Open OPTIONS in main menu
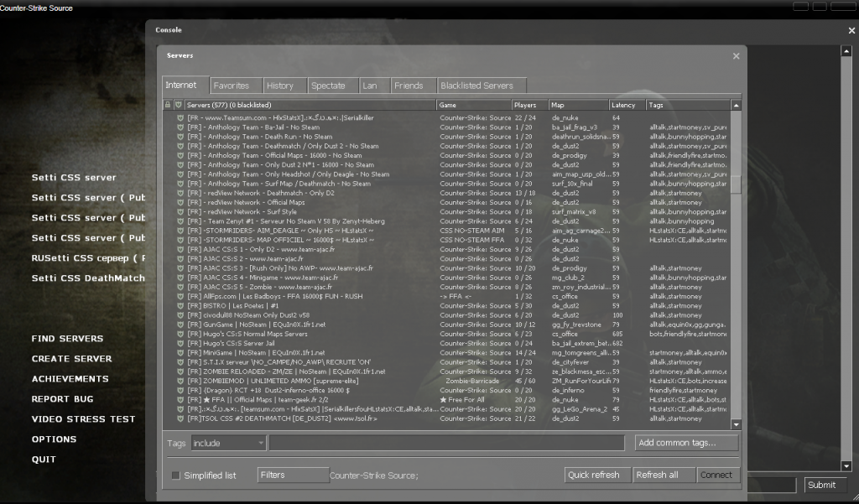The height and width of the screenshot is (504, 859). coord(54,439)
